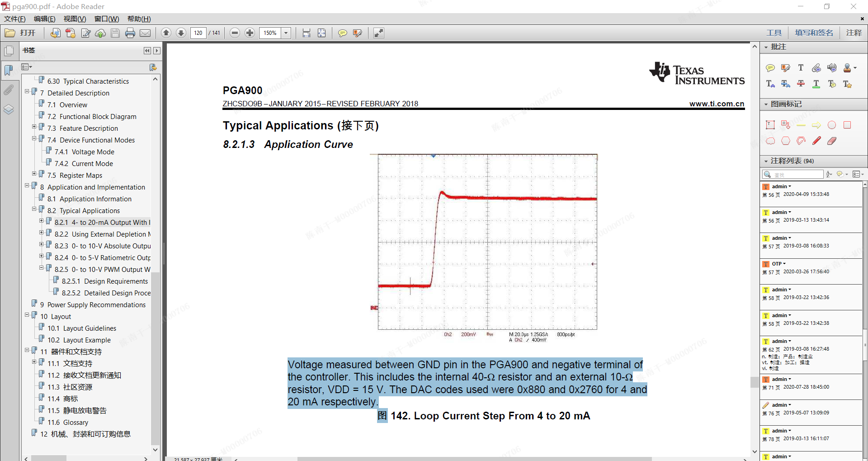Open the 文件(F) menu
868x461 pixels.
(x=15, y=19)
